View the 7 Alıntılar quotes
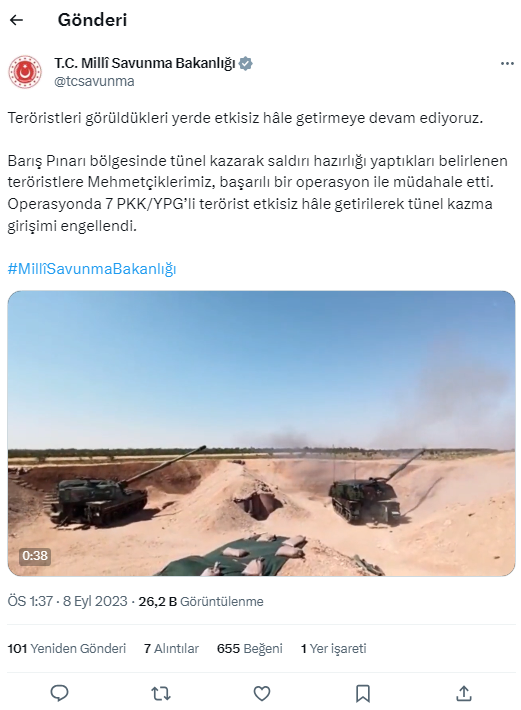Image resolution: width=521 pixels, height=710 pixels. point(171,648)
